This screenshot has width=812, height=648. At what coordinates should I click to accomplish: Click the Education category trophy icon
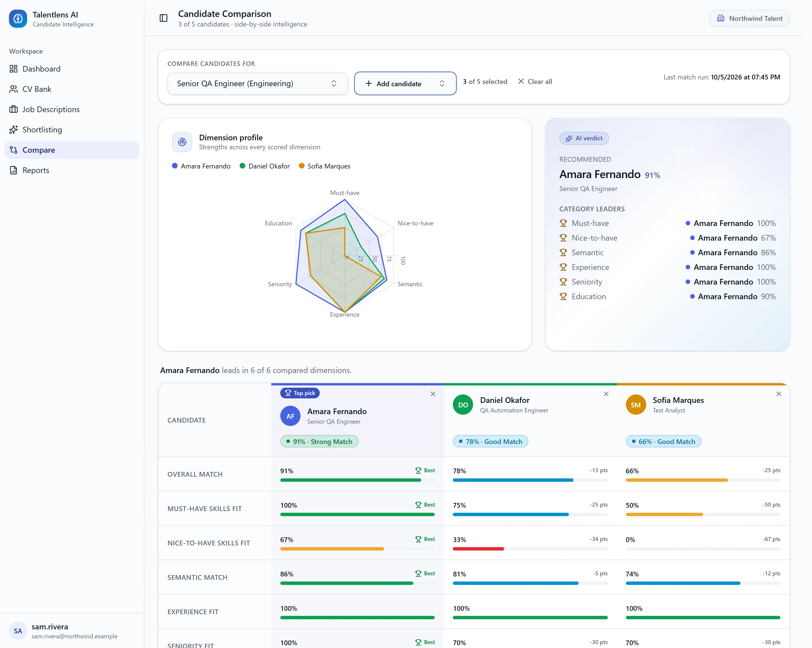(563, 296)
